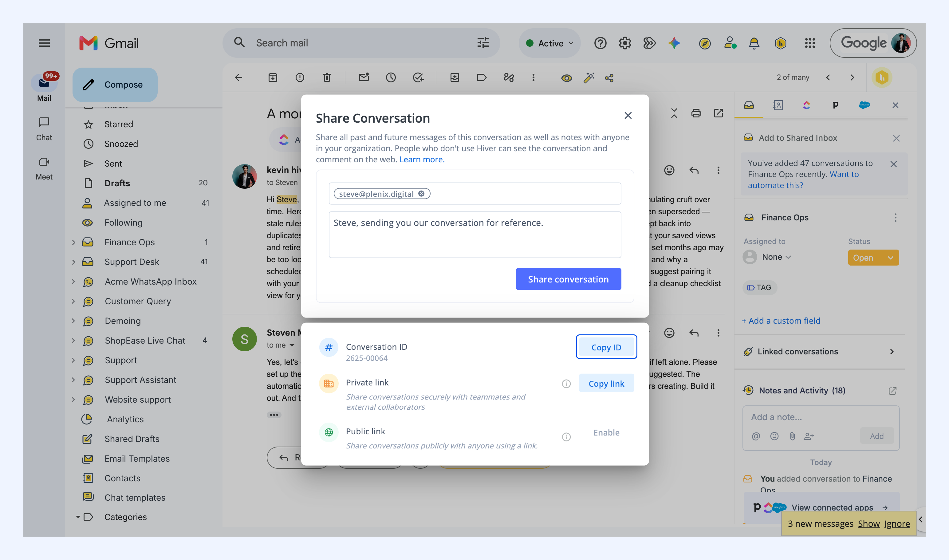Open Gmail search options filter icon

tap(483, 43)
